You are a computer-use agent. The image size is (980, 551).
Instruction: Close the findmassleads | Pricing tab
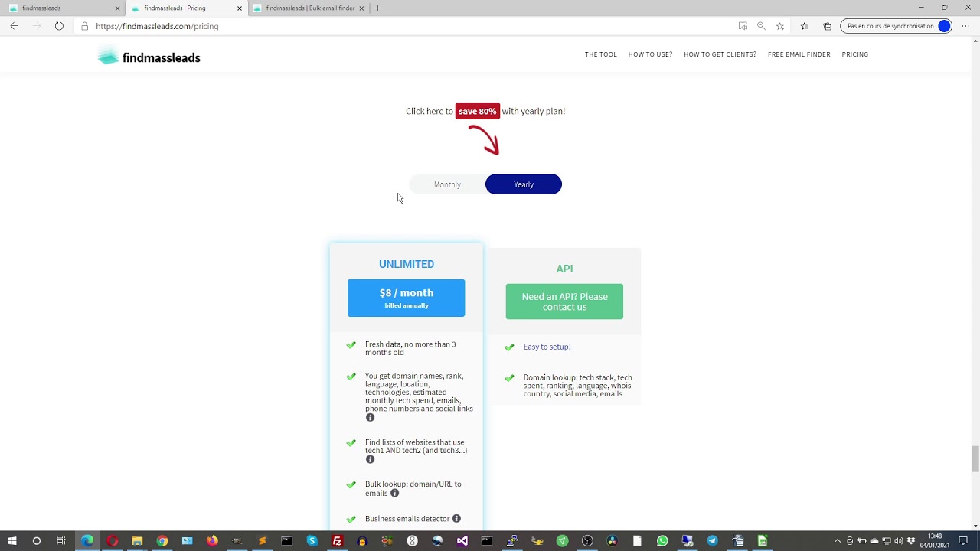tap(240, 8)
